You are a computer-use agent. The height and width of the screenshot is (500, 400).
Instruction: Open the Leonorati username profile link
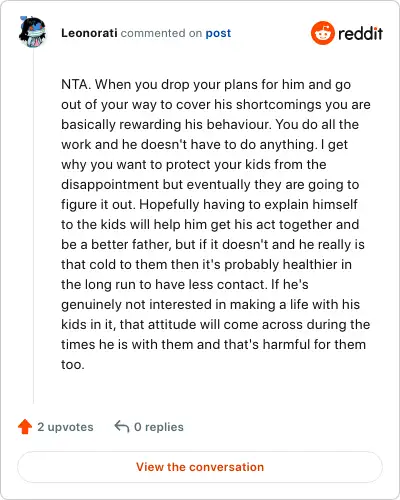(89, 33)
